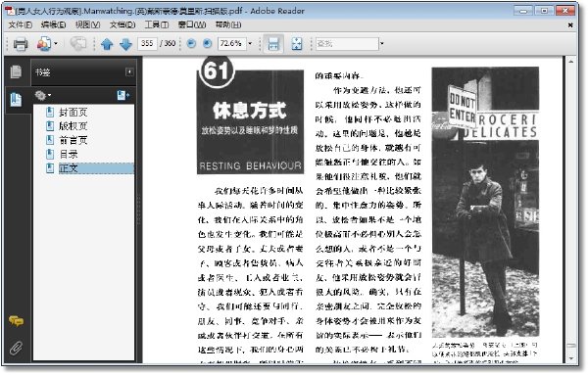Open dropdown arrow next to share icon
588x375 pixels.
(x=56, y=44)
